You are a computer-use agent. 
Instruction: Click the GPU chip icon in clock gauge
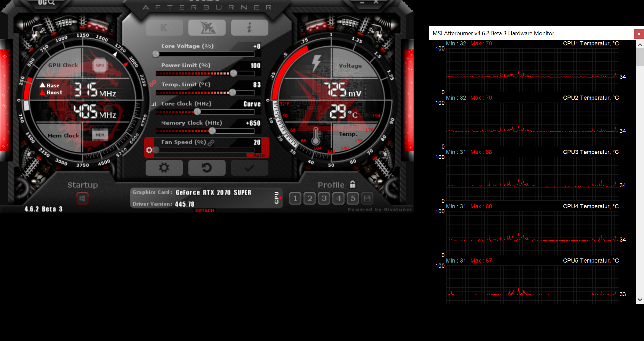click(x=100, y=65)
